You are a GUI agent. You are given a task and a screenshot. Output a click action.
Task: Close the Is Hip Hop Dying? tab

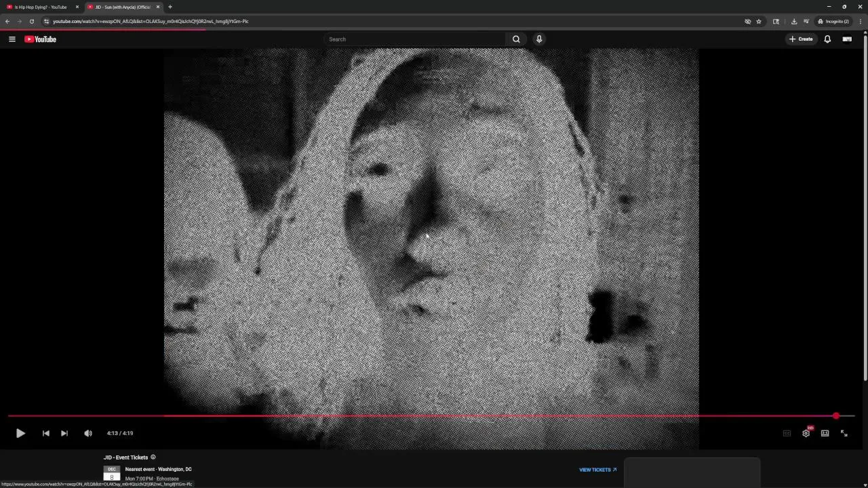coord(77,7)
